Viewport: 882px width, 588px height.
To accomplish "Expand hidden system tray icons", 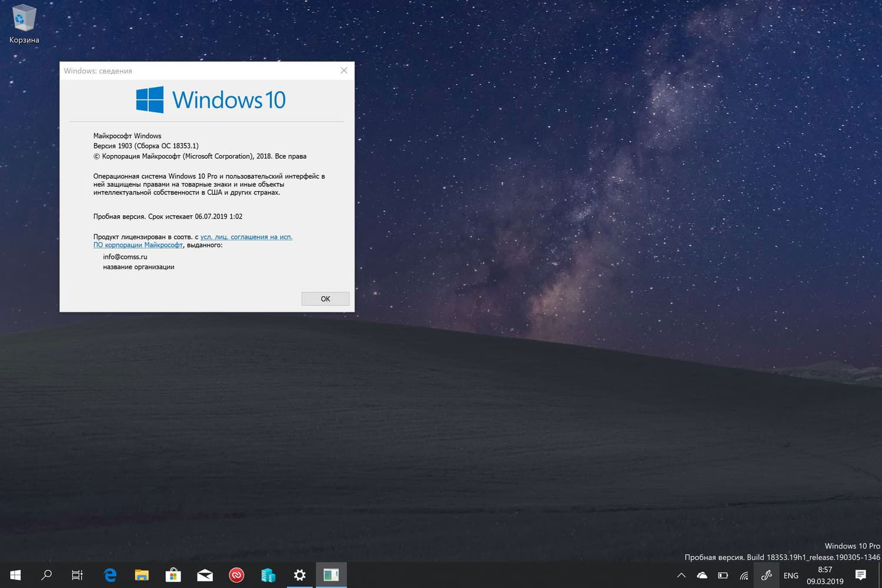I will (x=681, y=575).
